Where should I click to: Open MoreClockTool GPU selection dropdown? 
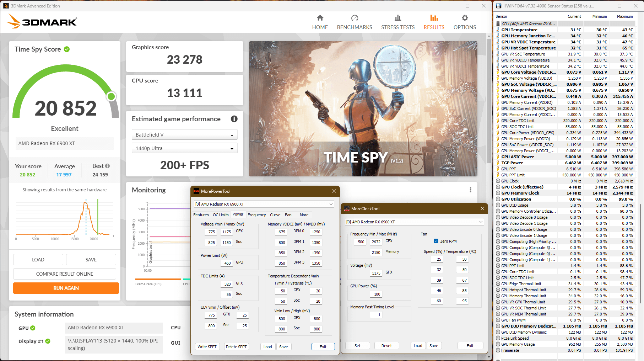[x=414, y=222]
